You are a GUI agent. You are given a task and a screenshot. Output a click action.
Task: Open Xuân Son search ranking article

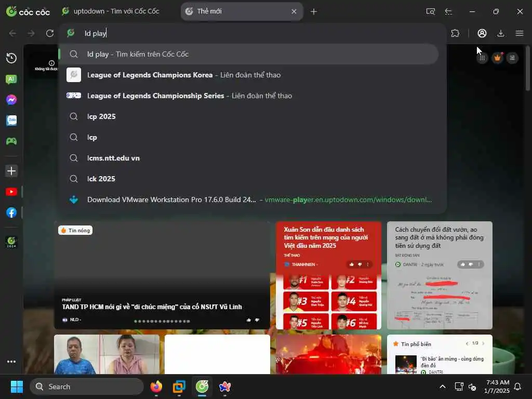click(326, 237)
